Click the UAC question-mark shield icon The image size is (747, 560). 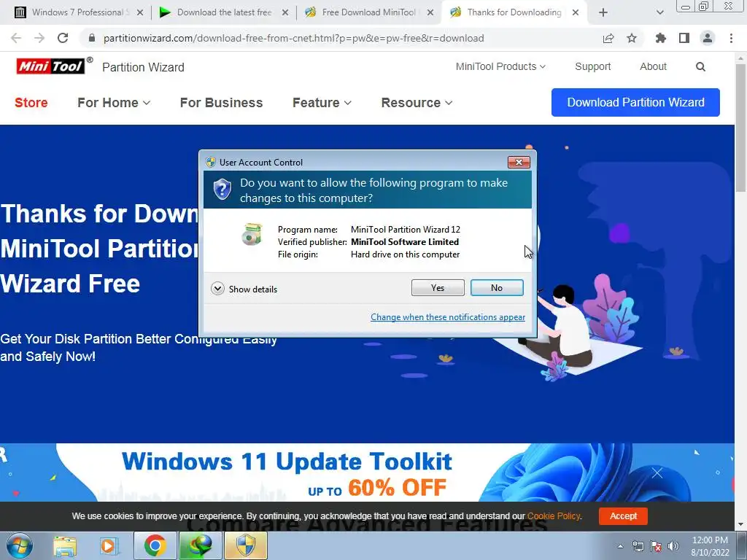(222, 190)
